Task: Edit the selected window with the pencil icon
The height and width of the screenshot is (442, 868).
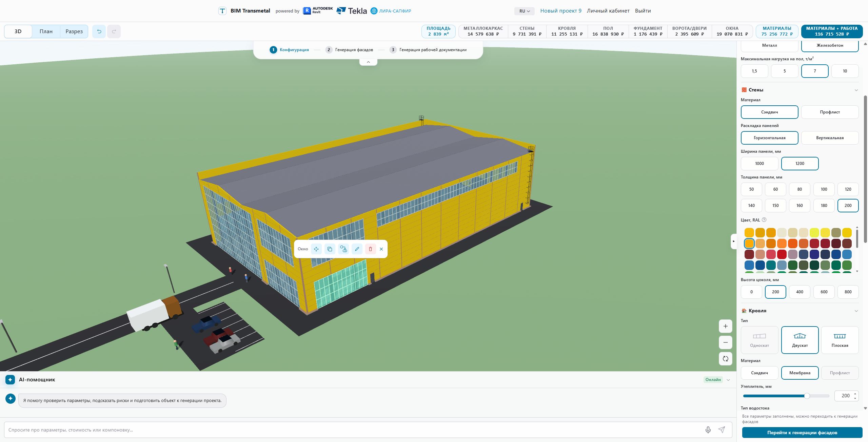Action: tap(357, 249)
